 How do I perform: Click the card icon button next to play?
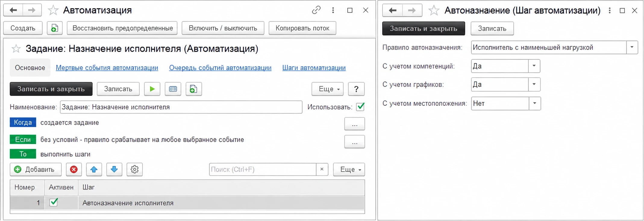(x=173, y=89)
